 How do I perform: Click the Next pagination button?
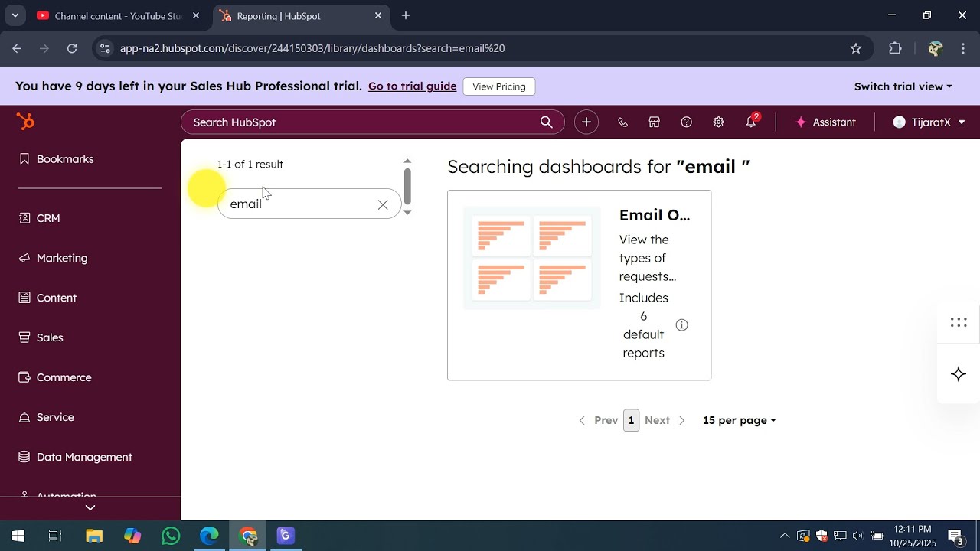(665, 420)
